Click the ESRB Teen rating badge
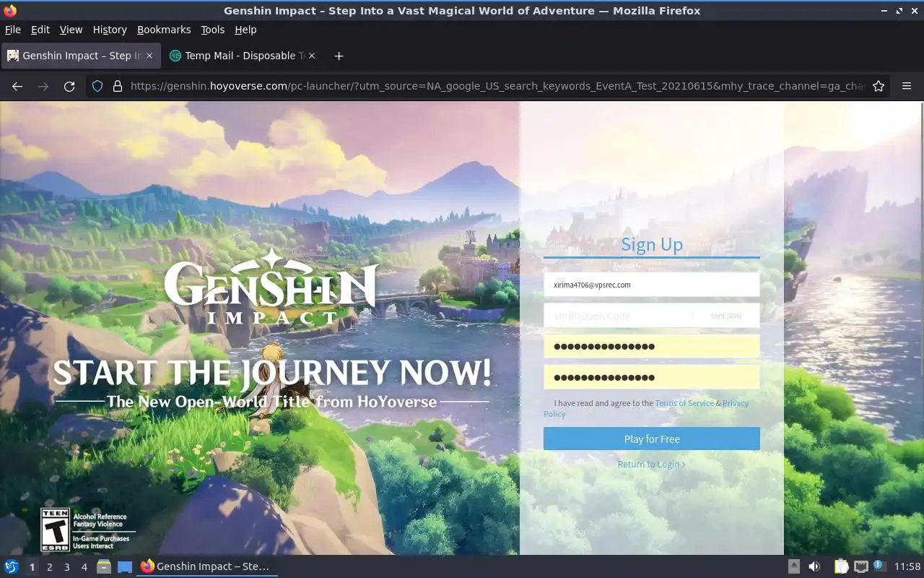Image resolution: width=924 pixels, height=578 pixels. click(56, 530)
